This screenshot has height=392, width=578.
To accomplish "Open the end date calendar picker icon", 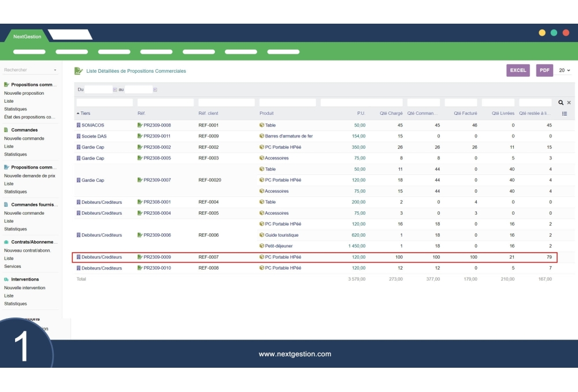I will [155, 89].
